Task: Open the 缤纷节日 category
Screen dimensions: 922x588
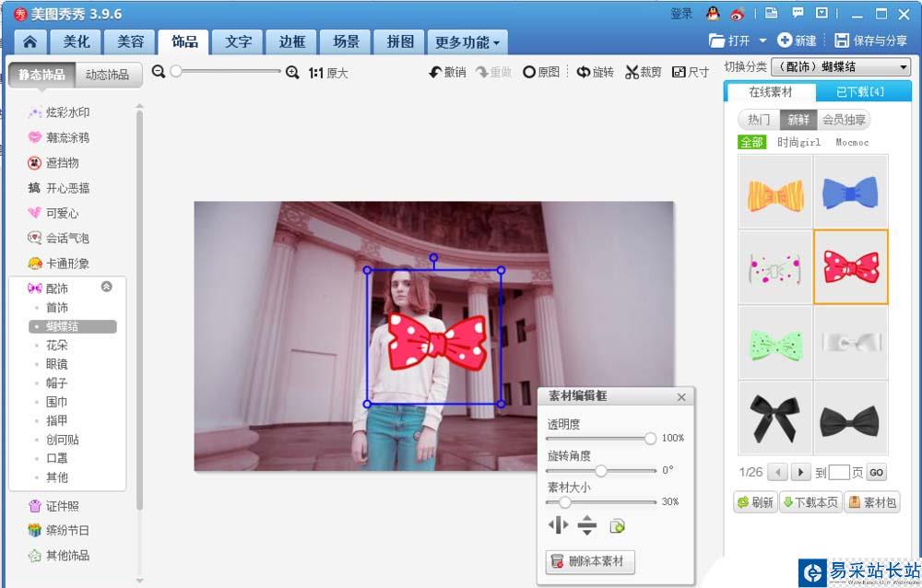Action: click(59, 530)
